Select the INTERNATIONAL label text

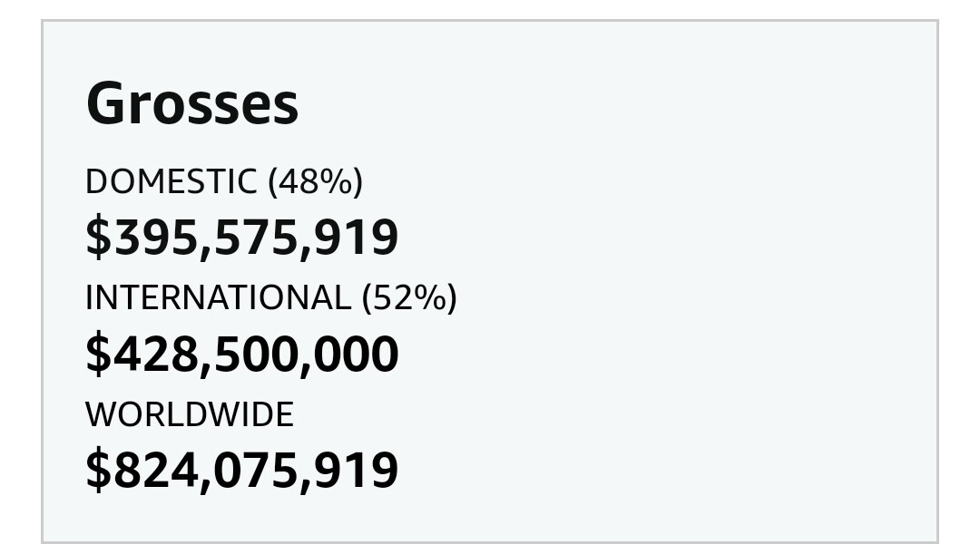click(218, 298)
